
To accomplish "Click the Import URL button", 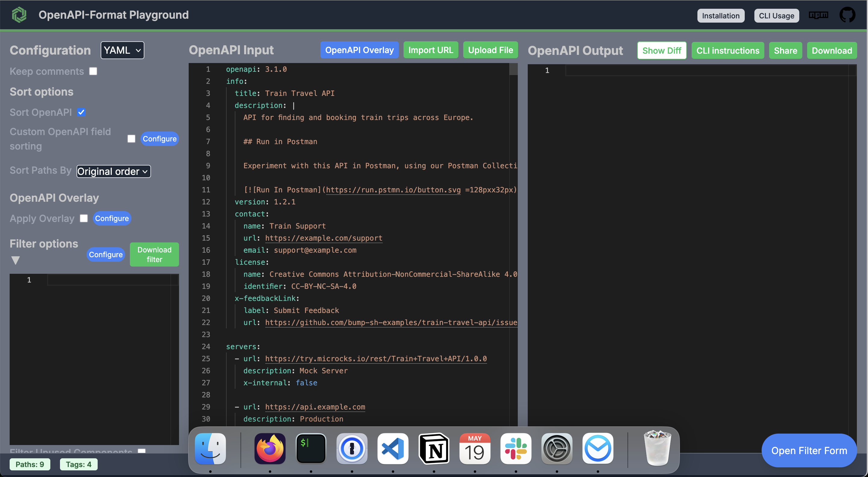I will coord(430,50).
